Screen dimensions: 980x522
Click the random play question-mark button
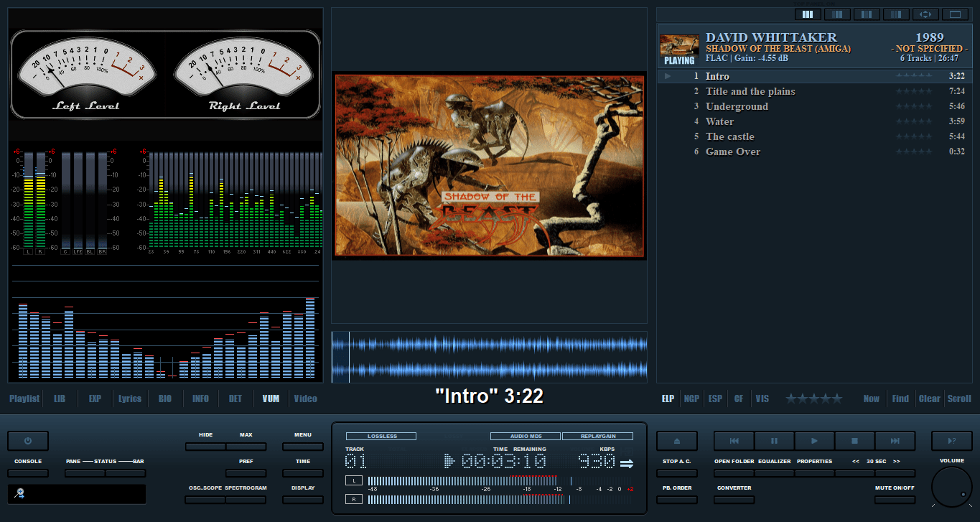click(x=951, y=441)
